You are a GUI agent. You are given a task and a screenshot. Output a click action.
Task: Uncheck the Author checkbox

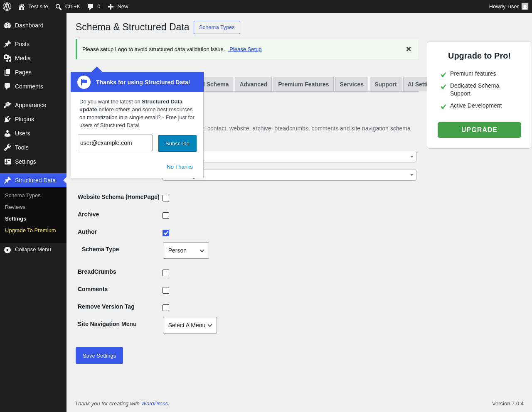(x=166, y=233)
